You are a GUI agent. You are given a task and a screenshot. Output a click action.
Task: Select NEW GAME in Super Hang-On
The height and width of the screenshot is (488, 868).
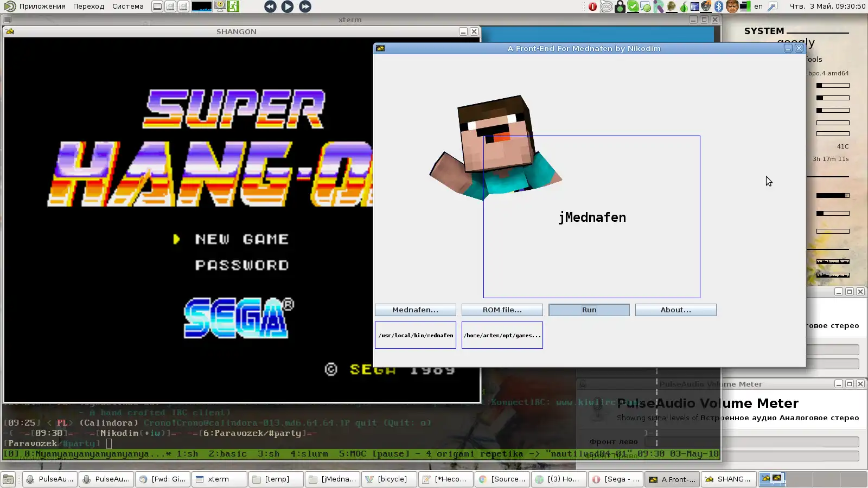(241, 239)
